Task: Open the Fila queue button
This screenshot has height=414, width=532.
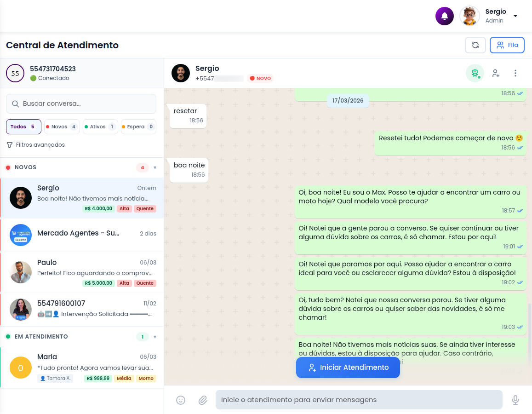Action: click(507, 45)
